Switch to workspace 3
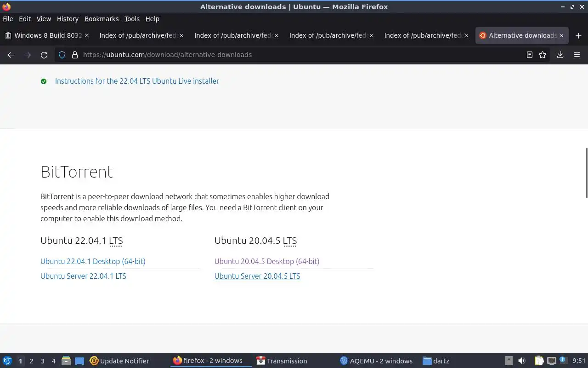The image size is (588, 368). [43, 361]
